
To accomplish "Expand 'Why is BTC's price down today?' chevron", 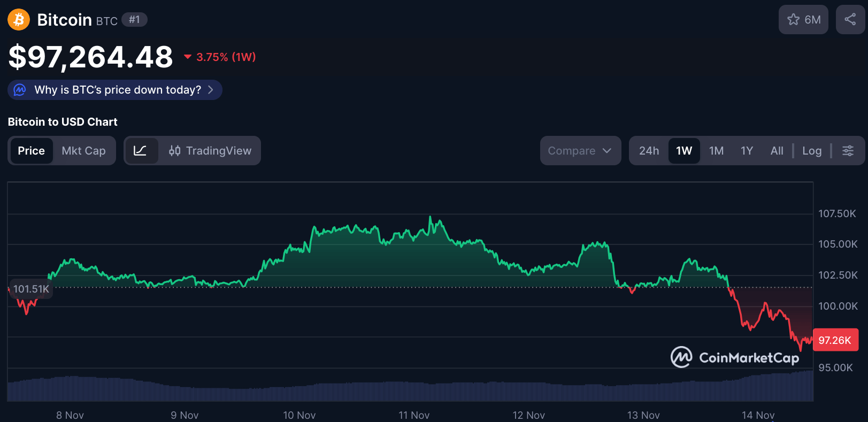I will tap(211, 90).
